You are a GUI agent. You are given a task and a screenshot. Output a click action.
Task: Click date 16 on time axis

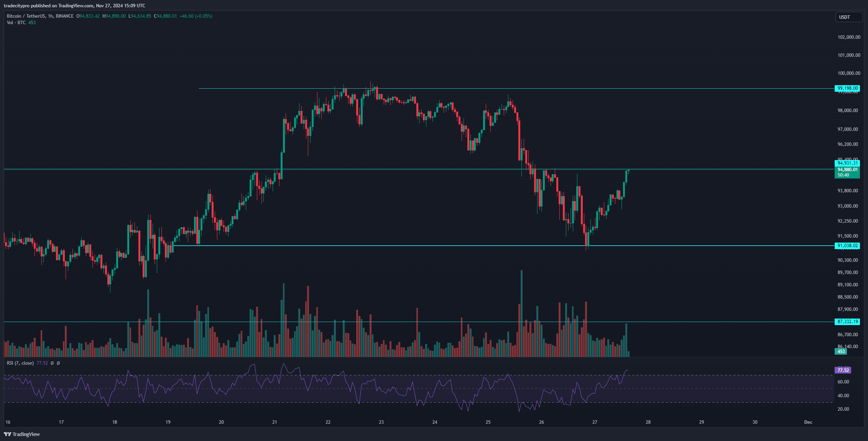click(x=8, y=422)
